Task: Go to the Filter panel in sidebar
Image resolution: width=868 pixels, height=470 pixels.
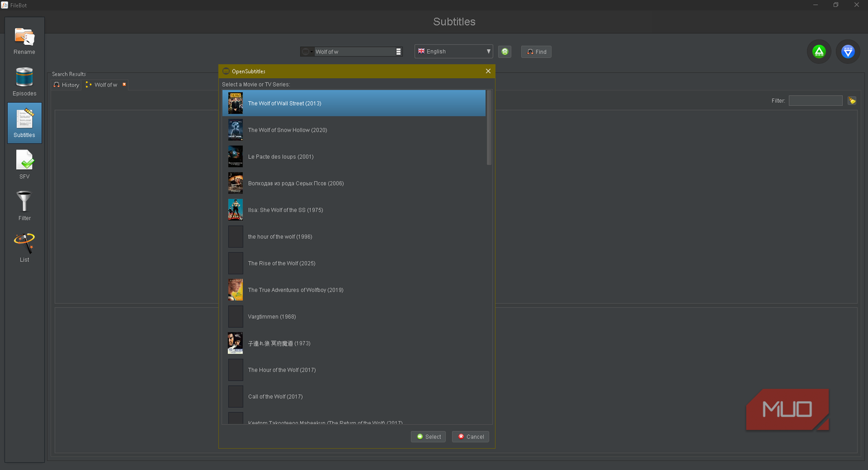Action: pos(25,206)
